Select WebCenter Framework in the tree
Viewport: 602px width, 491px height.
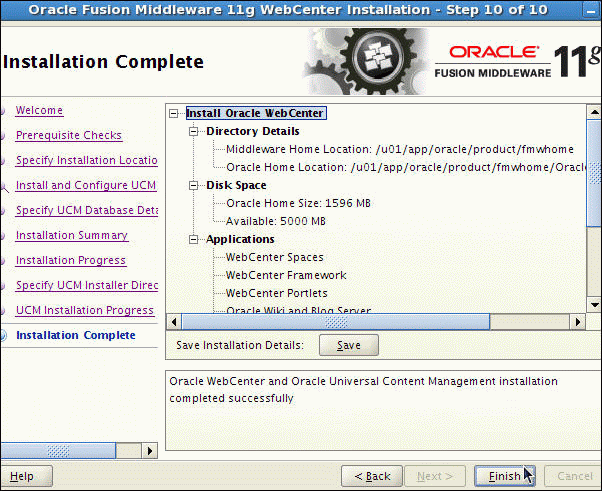[x=286, y=275]
